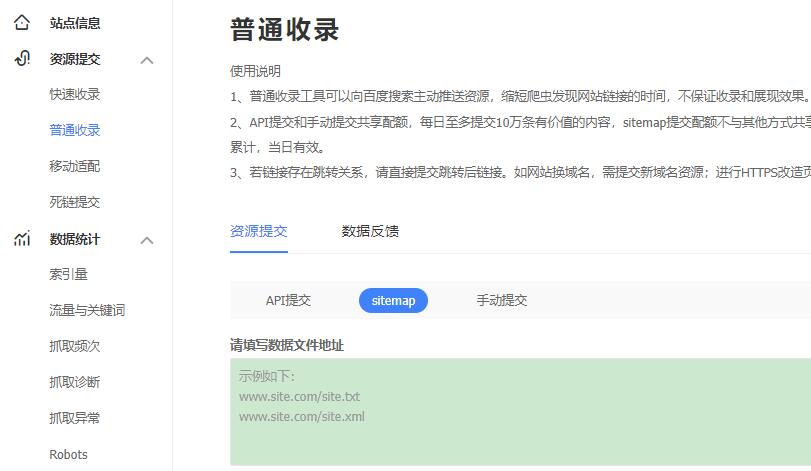
Task: Open 抓取异常 in the sidebar
Action: click(75, 418)
